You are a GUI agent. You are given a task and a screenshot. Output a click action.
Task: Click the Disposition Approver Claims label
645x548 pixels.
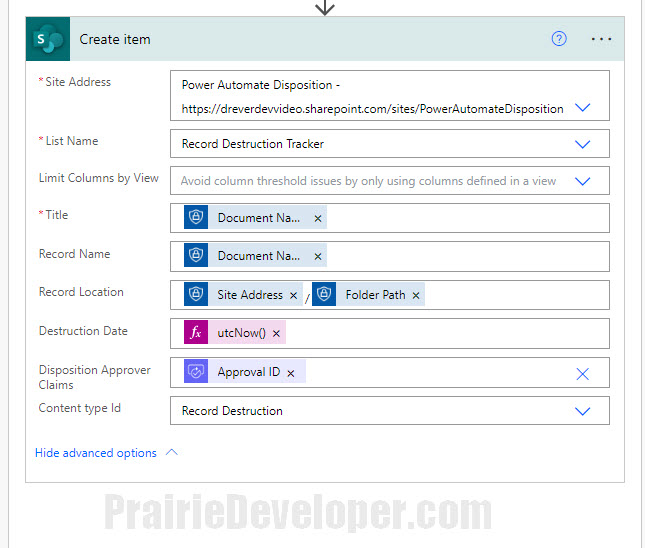(x=95, y=377)
